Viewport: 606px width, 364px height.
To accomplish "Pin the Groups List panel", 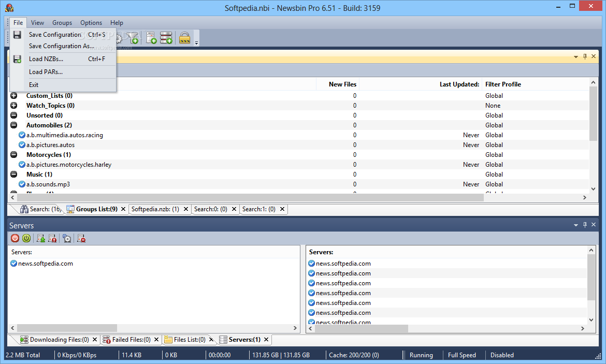I will 585,56.
